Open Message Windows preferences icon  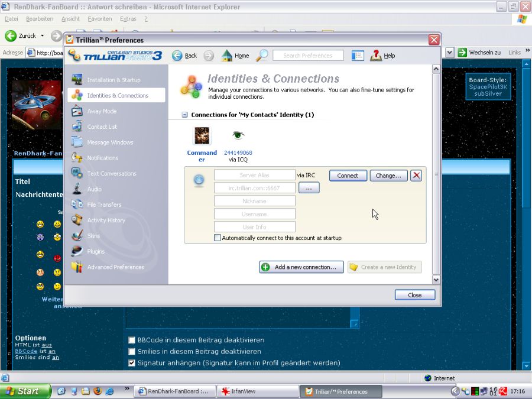pos(77,142)
